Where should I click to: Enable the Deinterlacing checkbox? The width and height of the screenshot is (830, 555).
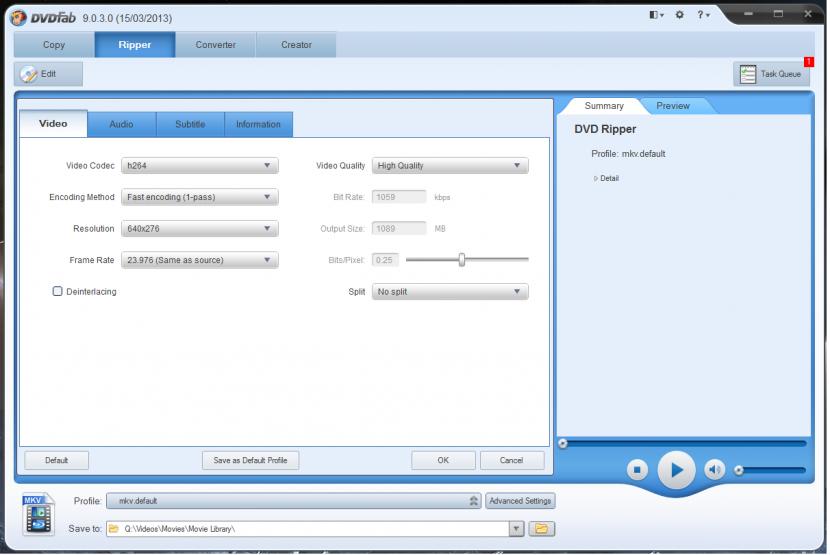[58, 291]
